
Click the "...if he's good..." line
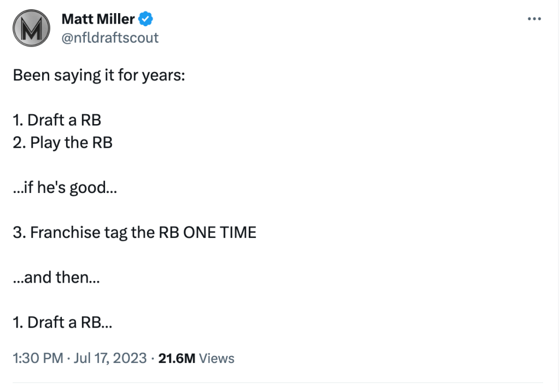tap(65, 188)
